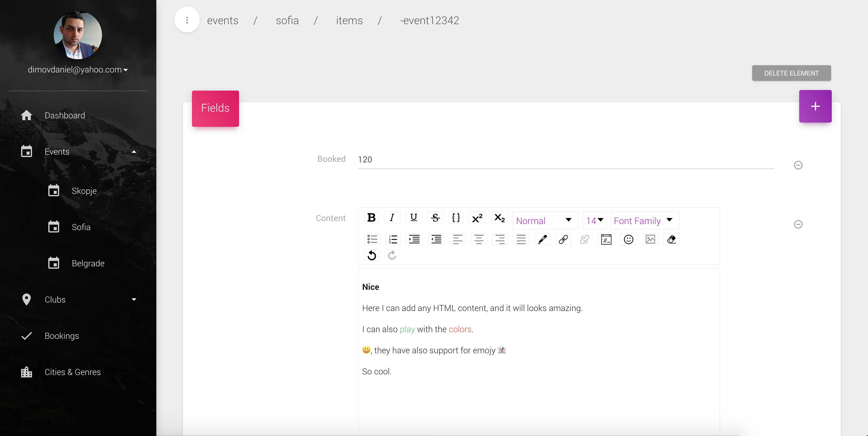
Task: Open the Dashboard menu item
Action: pyautogui.click(x=65, y=115)
